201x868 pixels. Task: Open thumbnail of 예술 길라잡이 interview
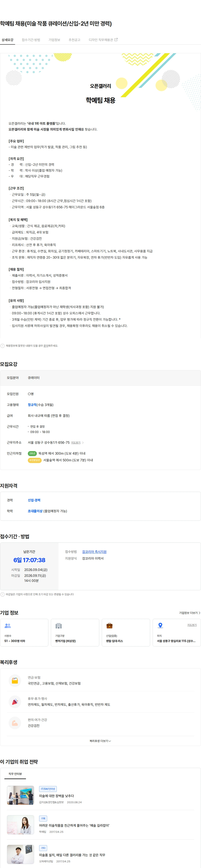pos(21,825)
